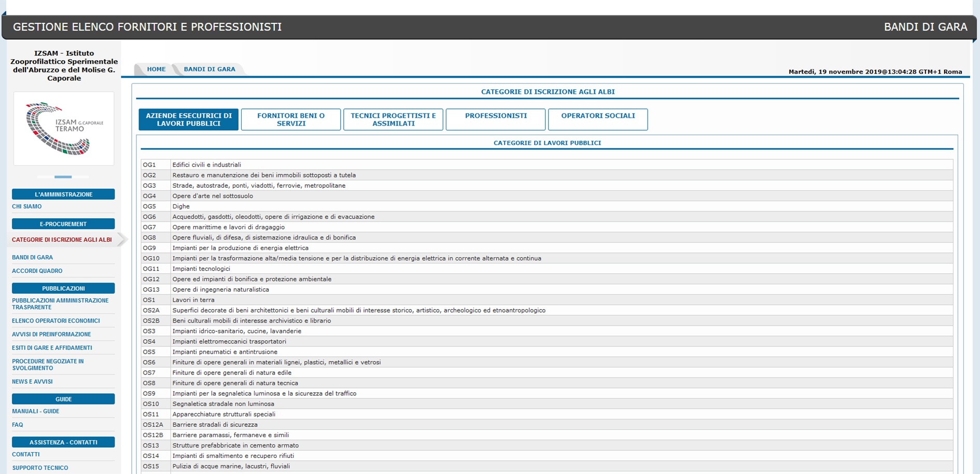The width and height of the screenshot is (980, 474).
Task: Click E-Procurement section header
Action: (63, 224)
